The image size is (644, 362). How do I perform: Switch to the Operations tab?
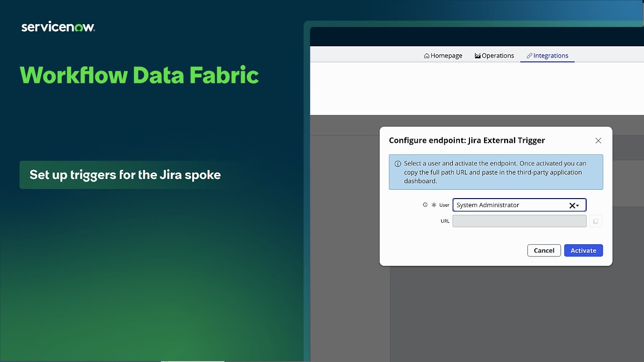pyautogui.click(x=498, y=55)
